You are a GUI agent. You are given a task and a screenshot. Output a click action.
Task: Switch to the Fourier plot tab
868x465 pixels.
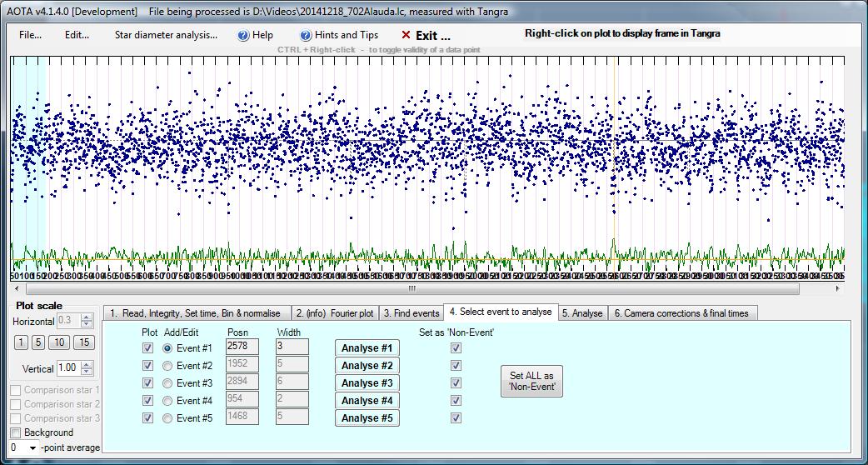[x=334, y=313]
